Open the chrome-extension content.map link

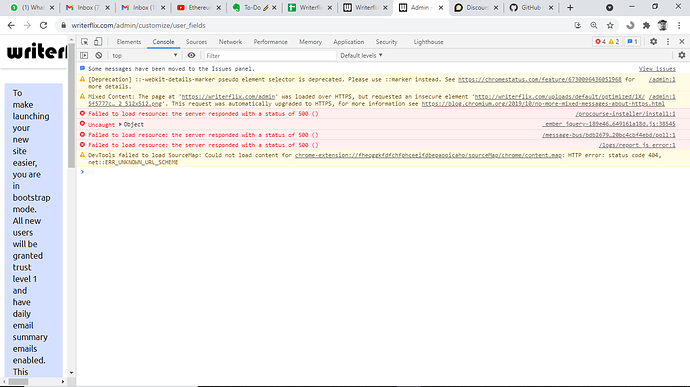pos(428,155)
